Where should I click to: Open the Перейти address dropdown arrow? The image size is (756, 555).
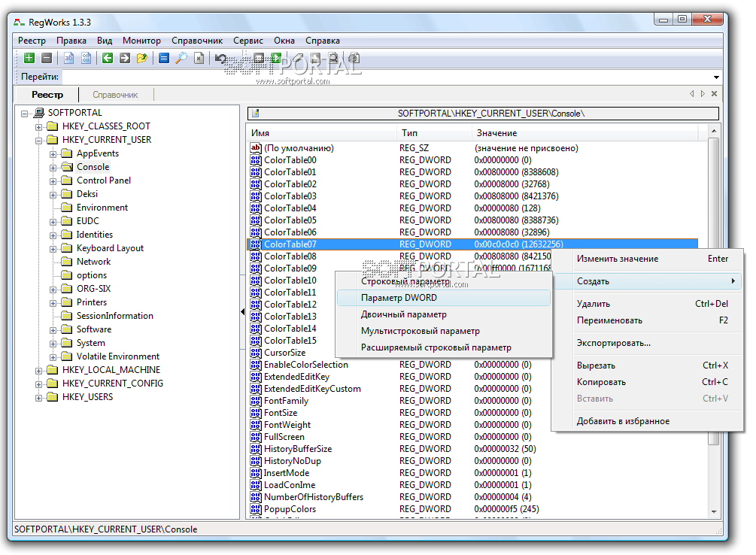point(716,77)
